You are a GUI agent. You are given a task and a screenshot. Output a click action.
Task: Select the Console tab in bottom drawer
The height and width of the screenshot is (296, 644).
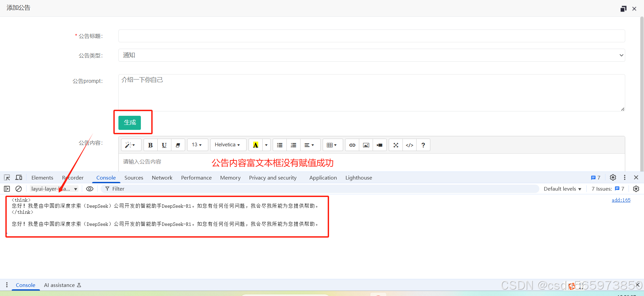tap(25, 285)
